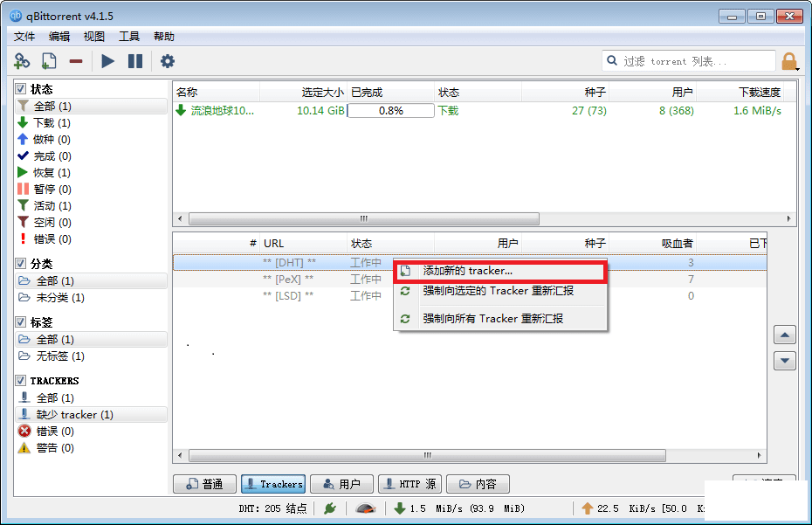Open the 文件 menu

(24, 37)
